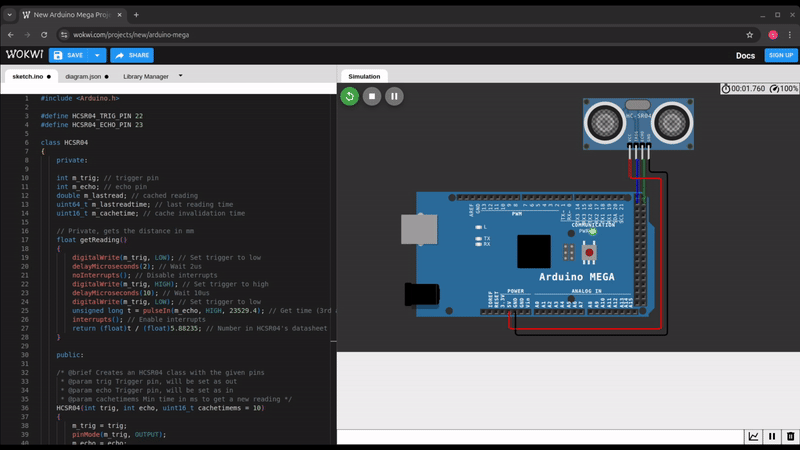Image resolution: width=800 pixels, height=450 pixels.
Task: Click the simulation timer readout
Action: [x=743, y=89]
